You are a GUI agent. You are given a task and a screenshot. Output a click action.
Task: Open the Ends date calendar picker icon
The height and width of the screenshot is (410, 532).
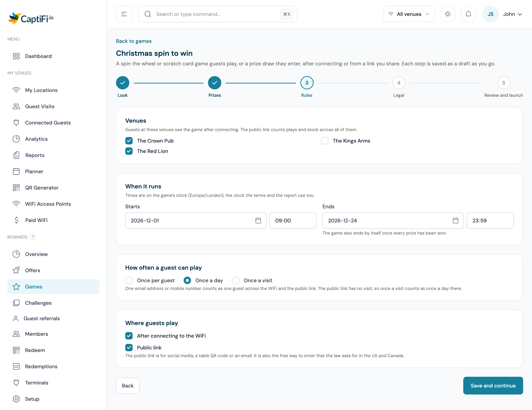[x=455, y=220]
